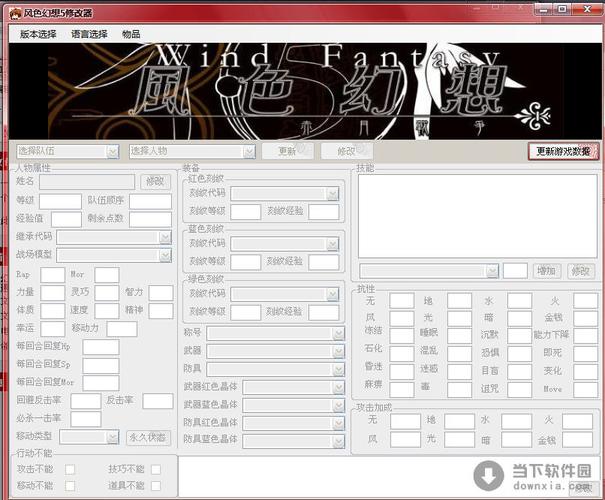Toggle the 技巧不能 checkbox
The width and height of the screenshot is (605, 500).
[x=154, y=469]
